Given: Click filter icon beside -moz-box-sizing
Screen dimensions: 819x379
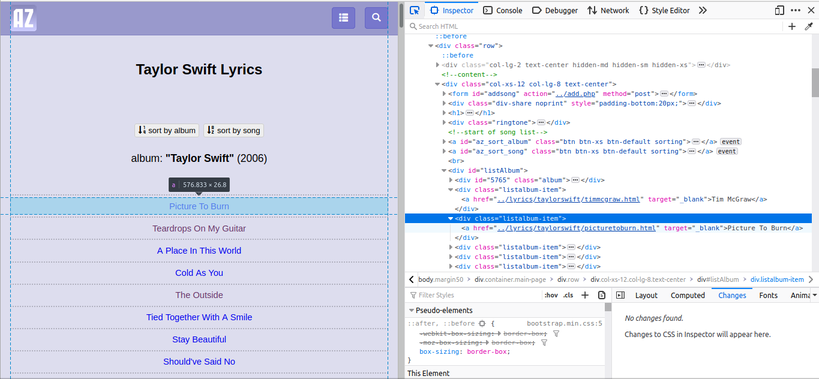Looking at the screenshot, I should [x=544, y=342].
